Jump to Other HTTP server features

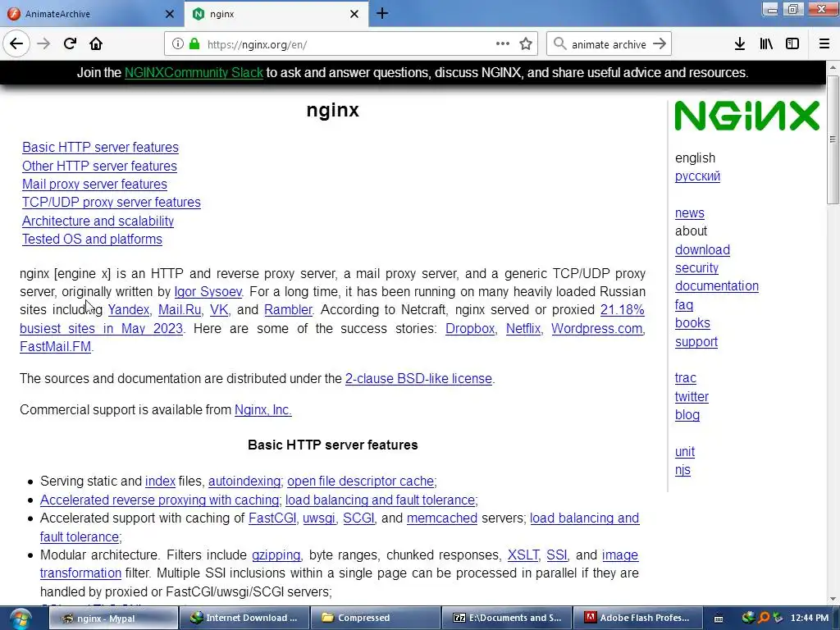(x=99, y=166)
